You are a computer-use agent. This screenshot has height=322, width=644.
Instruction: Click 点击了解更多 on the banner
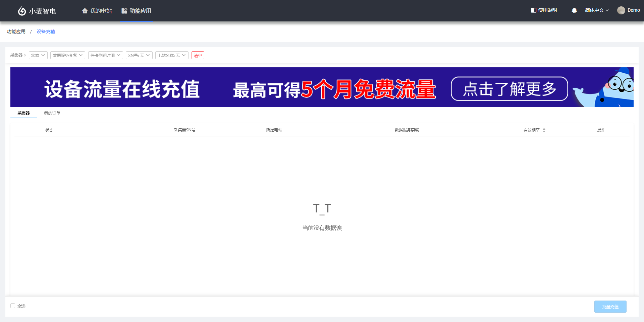509,89
